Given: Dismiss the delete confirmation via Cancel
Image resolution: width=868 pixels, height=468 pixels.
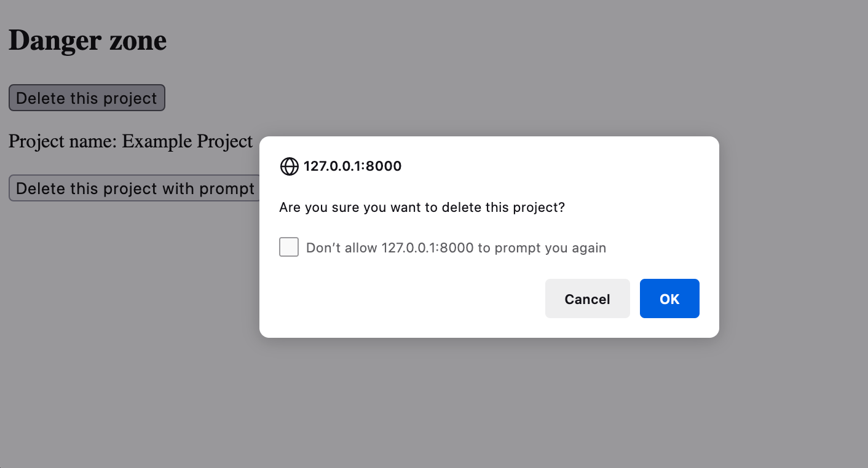Looking at the screenshot, I should coord(587,298).
